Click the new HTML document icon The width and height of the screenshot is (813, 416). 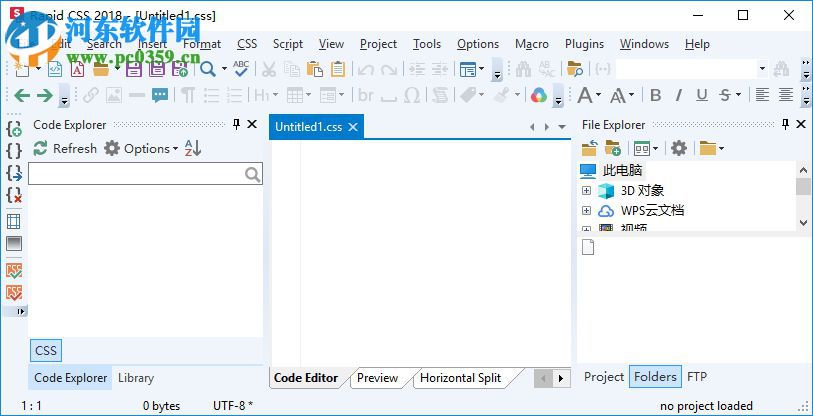[x=55, y=68]
